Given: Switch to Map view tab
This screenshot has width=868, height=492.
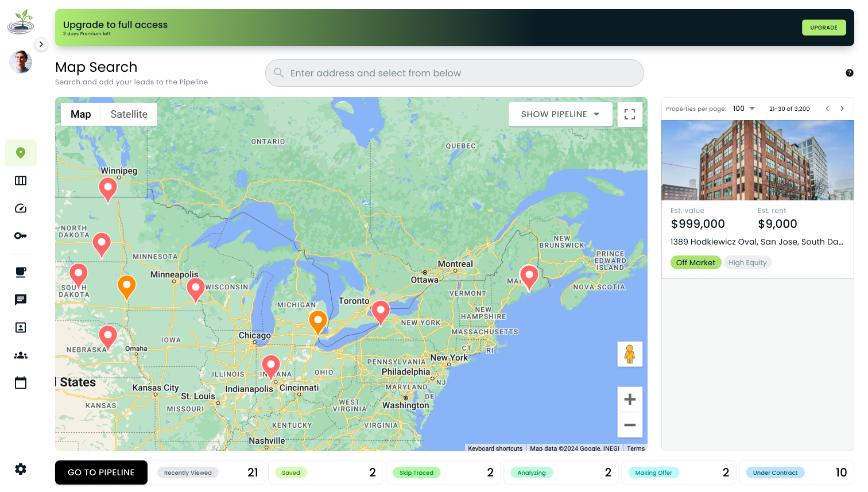Looking at the screenshot, I should click(81, 114).
